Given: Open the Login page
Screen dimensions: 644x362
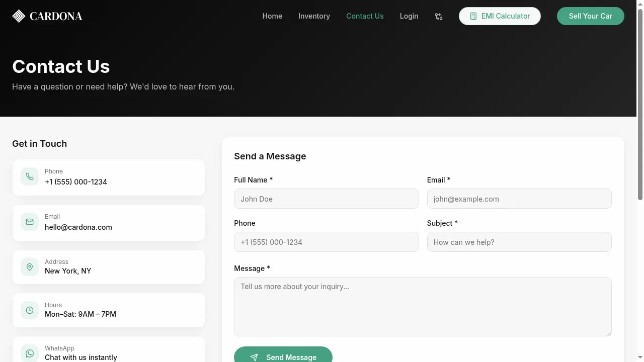Looking at the screenshot, I should point(409,16).
